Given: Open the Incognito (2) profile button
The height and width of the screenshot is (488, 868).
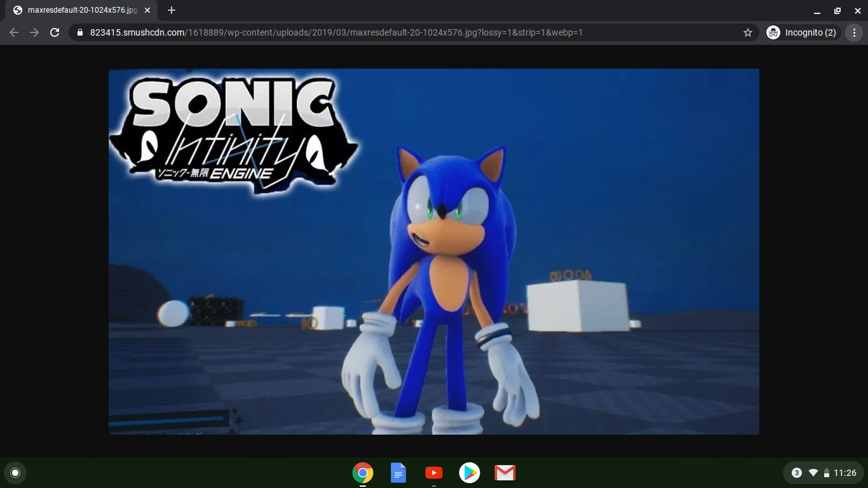Looking at the screenshot, I should [803, 32].
